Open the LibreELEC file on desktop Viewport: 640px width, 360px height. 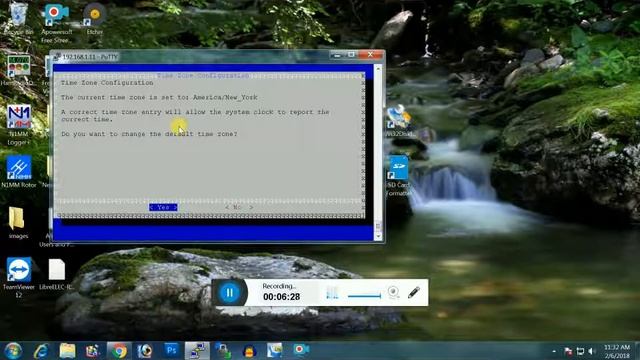[57, 274]
